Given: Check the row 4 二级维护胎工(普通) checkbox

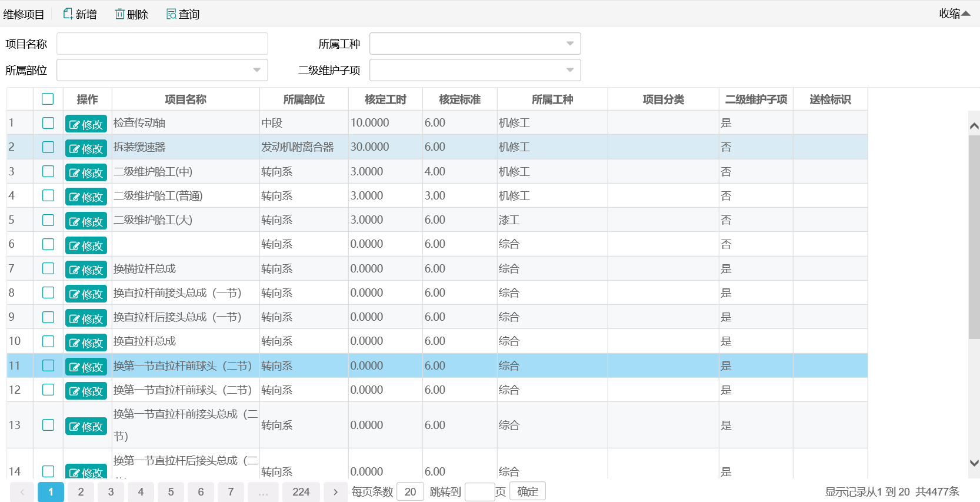Looking at the screenshot, I should [48, 195].
